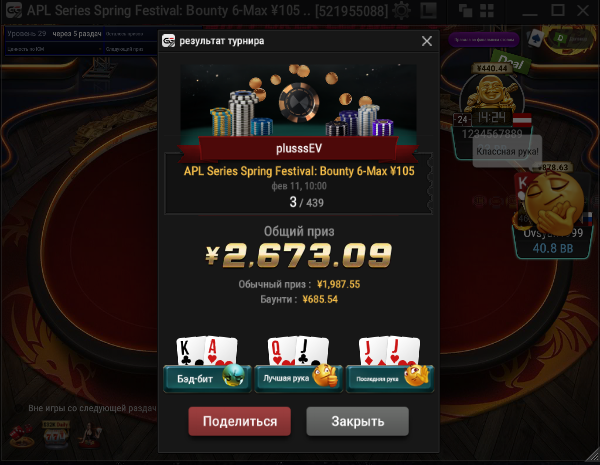The width and height of the screenshot is (600, 465).
Task: Click the cascade tables icon
Action: coord(465,11)
